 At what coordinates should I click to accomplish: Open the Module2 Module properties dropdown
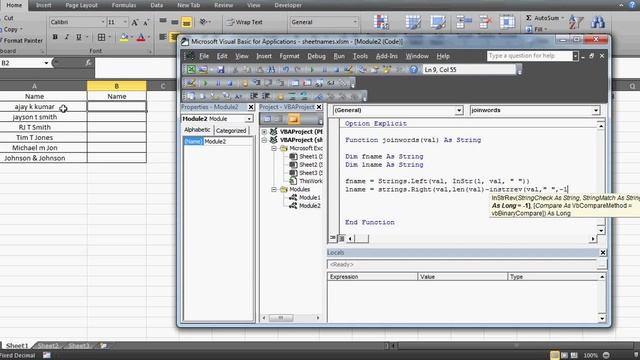click(x=249, y=119)
